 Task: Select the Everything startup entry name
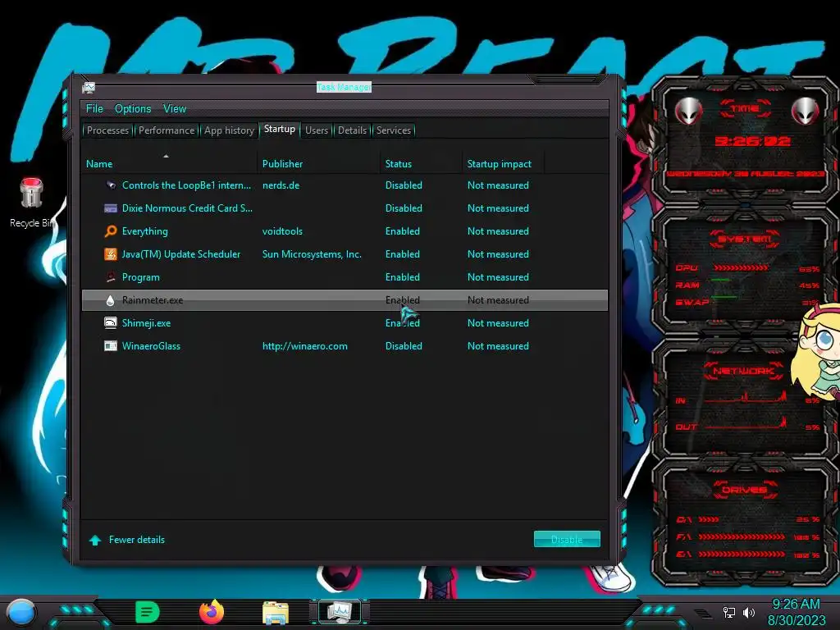[x=144, y=231]
